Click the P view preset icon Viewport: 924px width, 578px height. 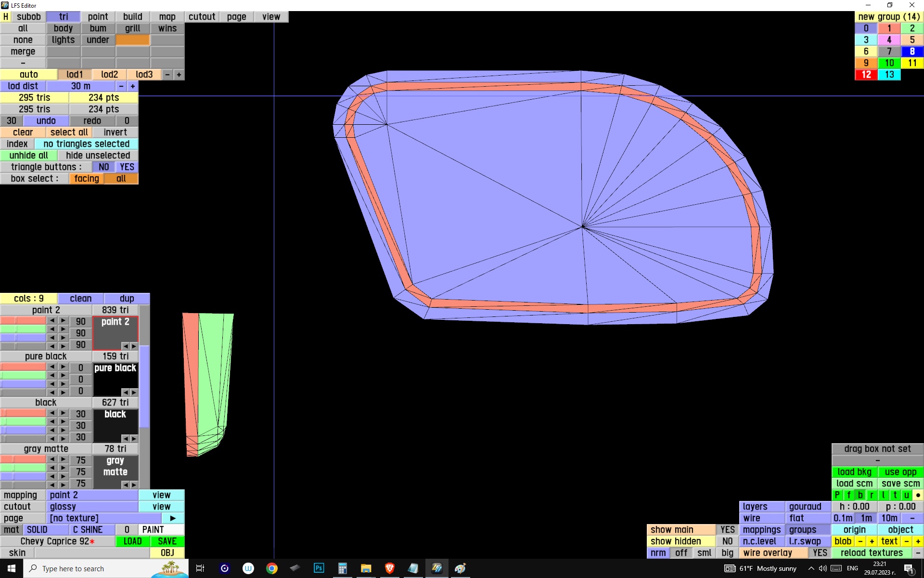pyautogui.click(x=837, y=495)
